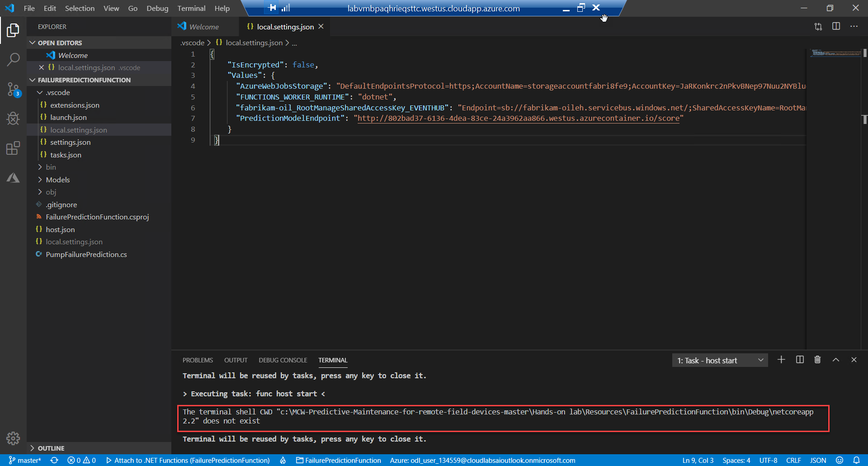The image size is (868, 466).
Task: Open the Azure sidebar icon
Action: [13, 177]
